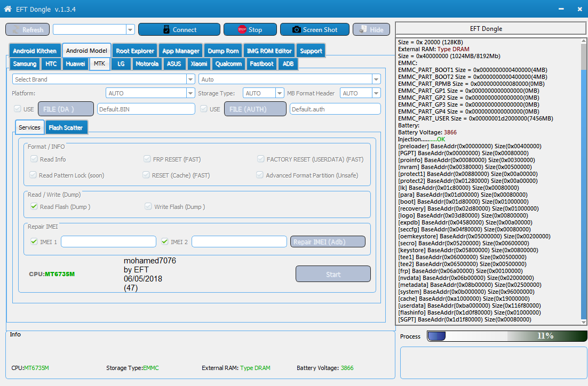Open IMG ROM Editor tab
Image resolution: width=588 pixels, height=386 pixels.
click(269, 51)
